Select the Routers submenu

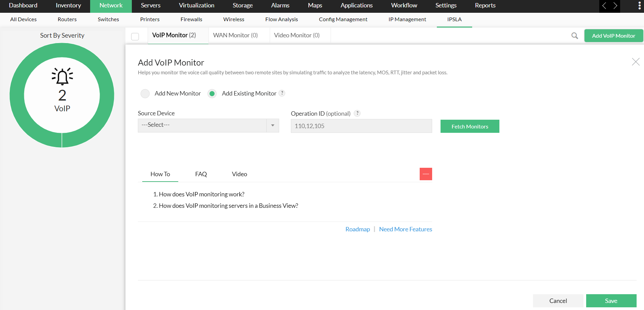click(x=67, y=20)
